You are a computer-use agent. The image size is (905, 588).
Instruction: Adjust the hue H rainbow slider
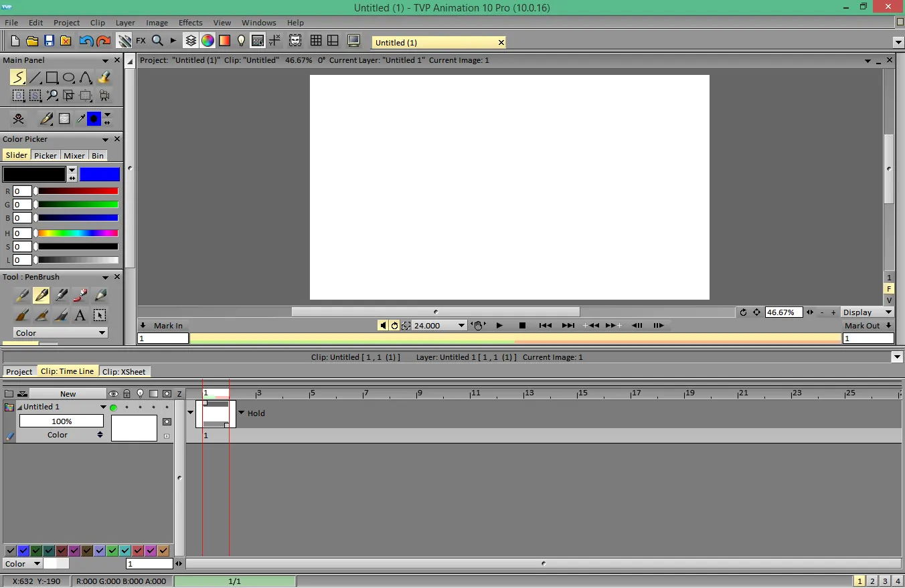click(77, 233)
